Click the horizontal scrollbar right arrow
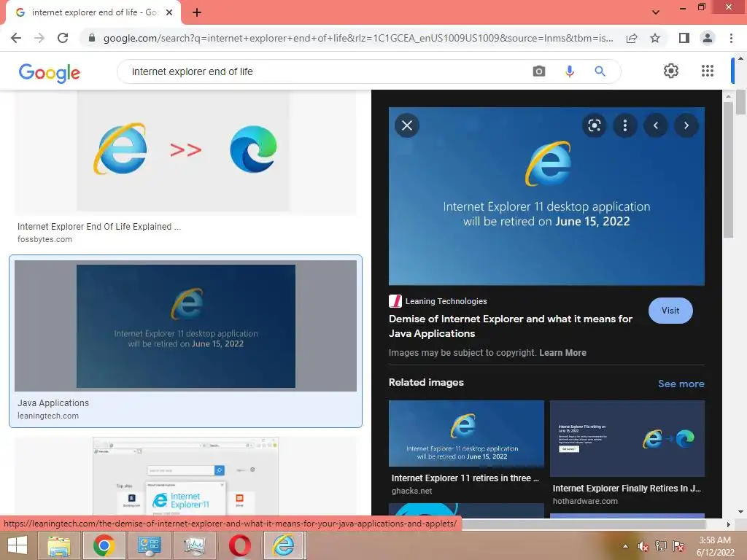747x560 pixels. pos(729,524)
